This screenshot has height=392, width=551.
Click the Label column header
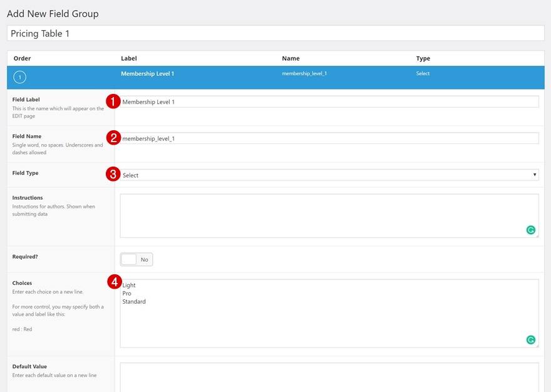click(128, 58)
